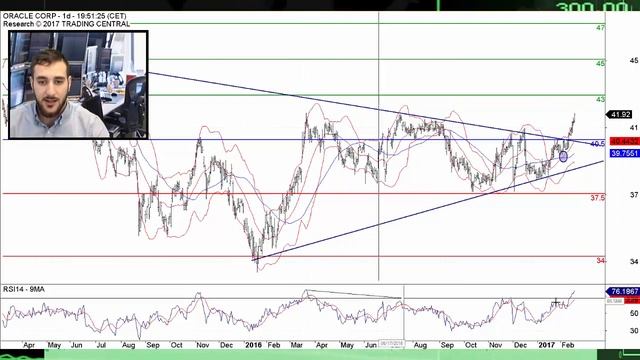Click the 2016 year label on time axis
Image resolution: width=640 pixels, height=360 pixels.
point(253,345)
